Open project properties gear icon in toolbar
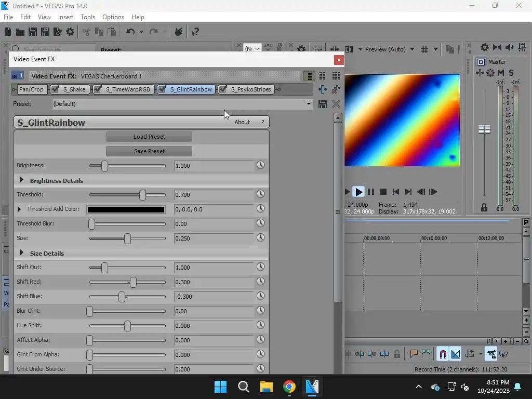Image resolution: width=532 pixels, height=399 pixels. pos(70,32)
